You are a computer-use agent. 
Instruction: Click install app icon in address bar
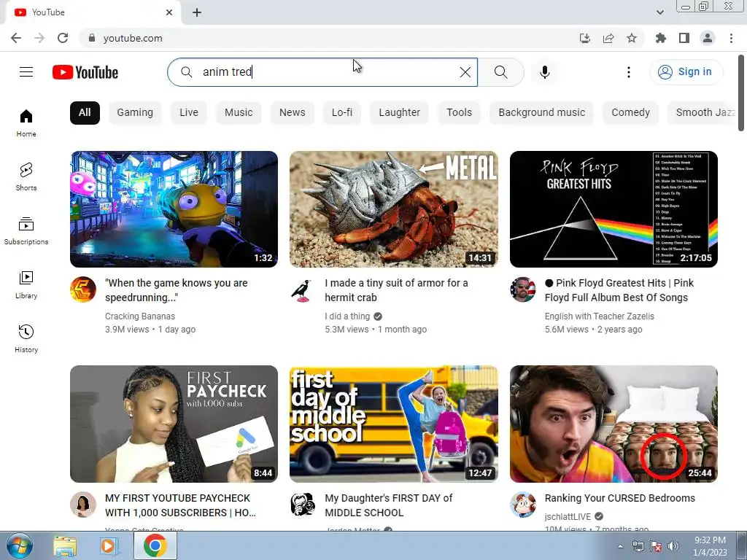585,38
